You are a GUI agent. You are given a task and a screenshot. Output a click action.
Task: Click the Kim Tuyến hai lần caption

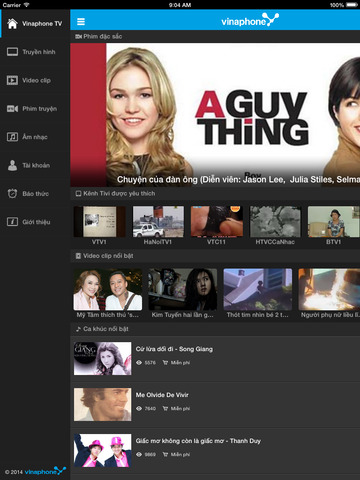pyautogui.click(x=182, y=315)
